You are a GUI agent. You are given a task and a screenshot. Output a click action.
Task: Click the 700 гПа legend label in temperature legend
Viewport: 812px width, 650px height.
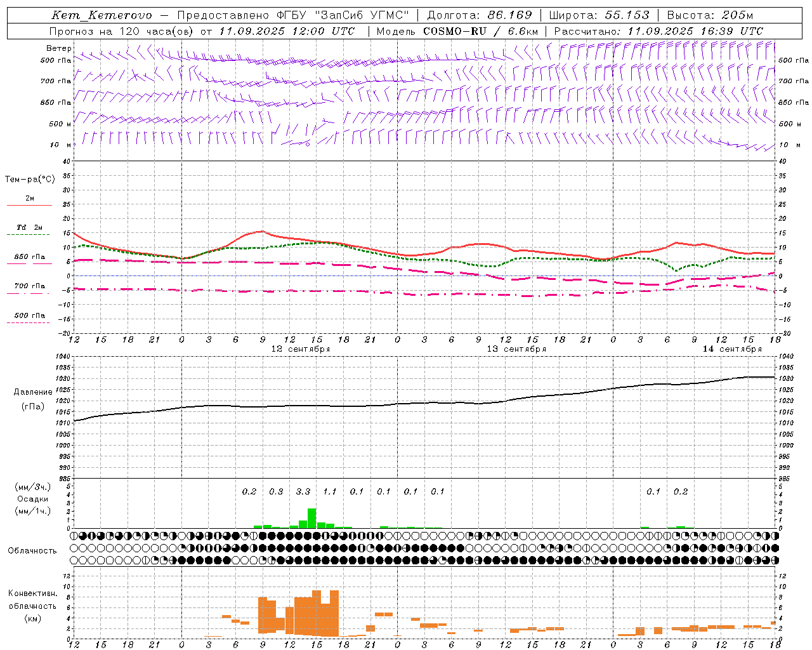[30, 286]
